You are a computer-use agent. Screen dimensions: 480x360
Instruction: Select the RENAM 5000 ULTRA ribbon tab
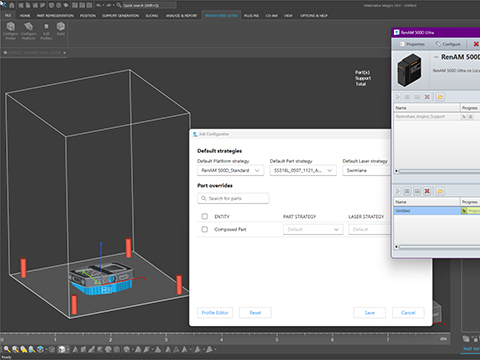pos(221,15)
